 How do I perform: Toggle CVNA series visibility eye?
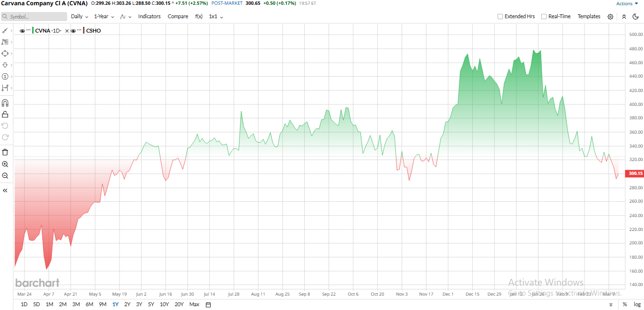(22, 31)
